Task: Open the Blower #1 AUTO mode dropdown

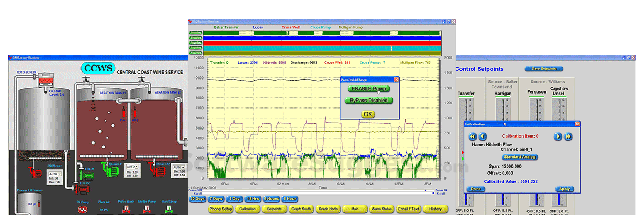Action: pyautogui.click(x=132, y=167)
